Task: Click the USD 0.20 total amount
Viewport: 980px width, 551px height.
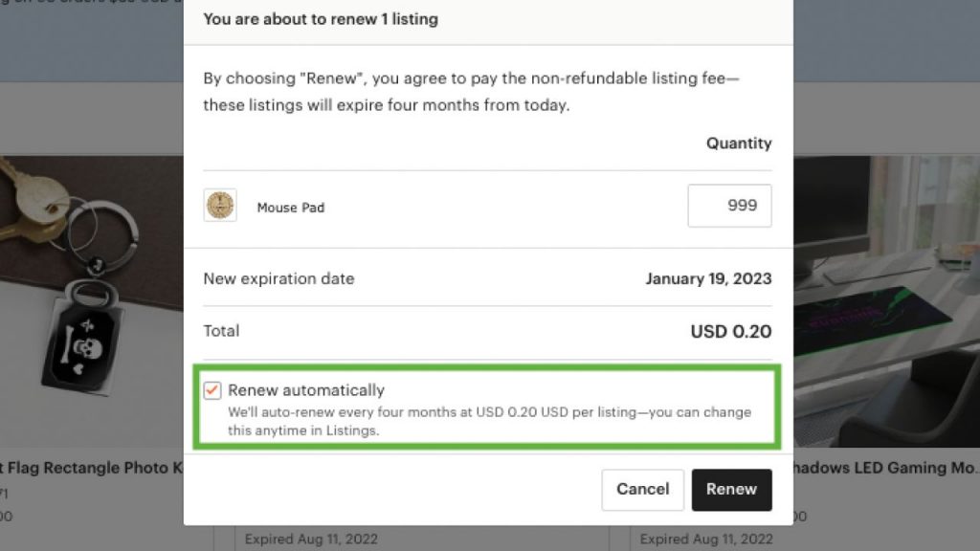Action: [x=730, y=332]
